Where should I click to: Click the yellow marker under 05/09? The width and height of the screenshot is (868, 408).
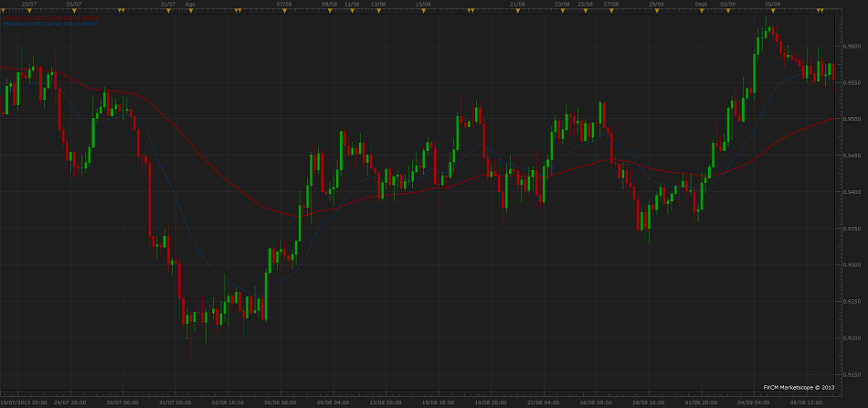pos(773,10)
